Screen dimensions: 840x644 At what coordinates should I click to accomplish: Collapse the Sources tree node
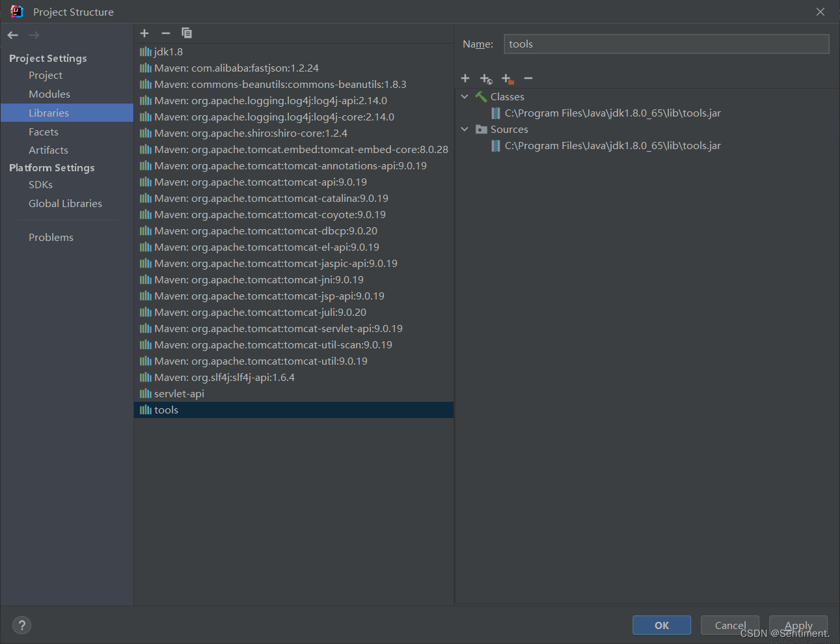coord(465,129)
